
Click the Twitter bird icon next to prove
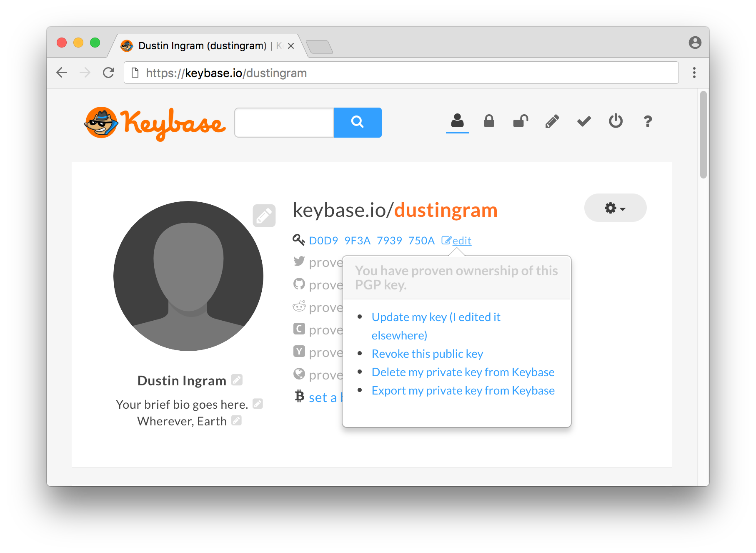[298, 262]
